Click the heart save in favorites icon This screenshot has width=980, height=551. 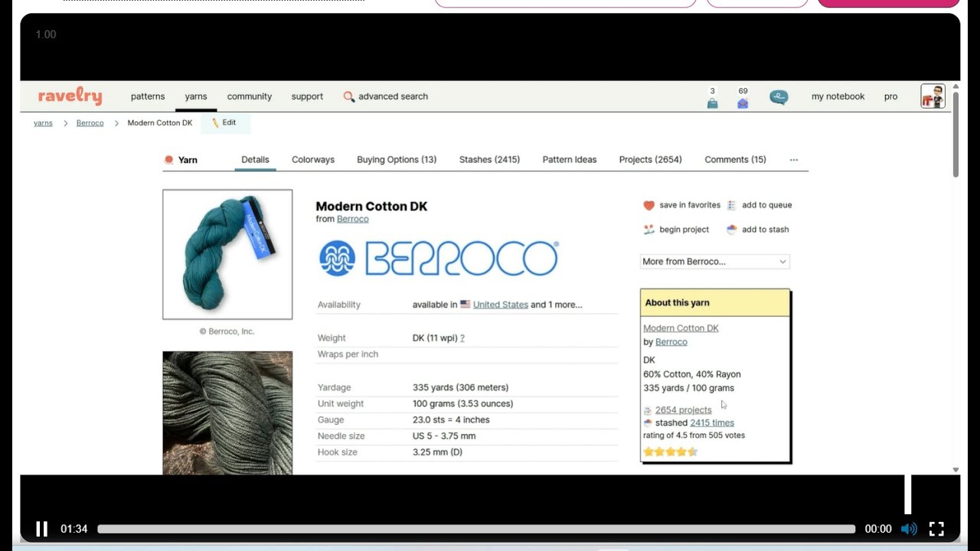pos(648,205)
